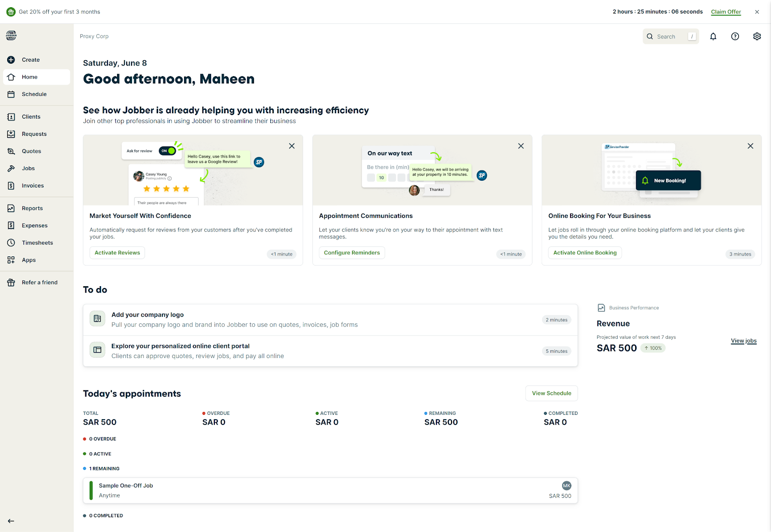Select Requests in the sidebar
The image size is (771, 532).
pyautogui.click(x=34, y=133)
